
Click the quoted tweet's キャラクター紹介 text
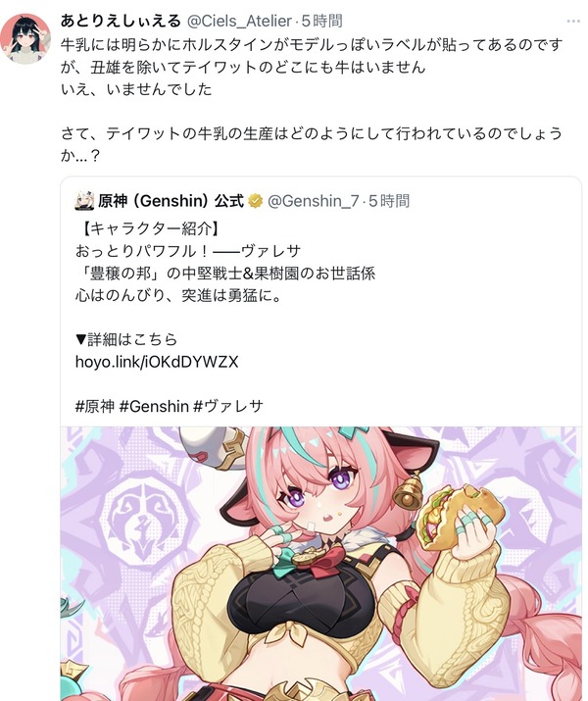coord(148,228)
